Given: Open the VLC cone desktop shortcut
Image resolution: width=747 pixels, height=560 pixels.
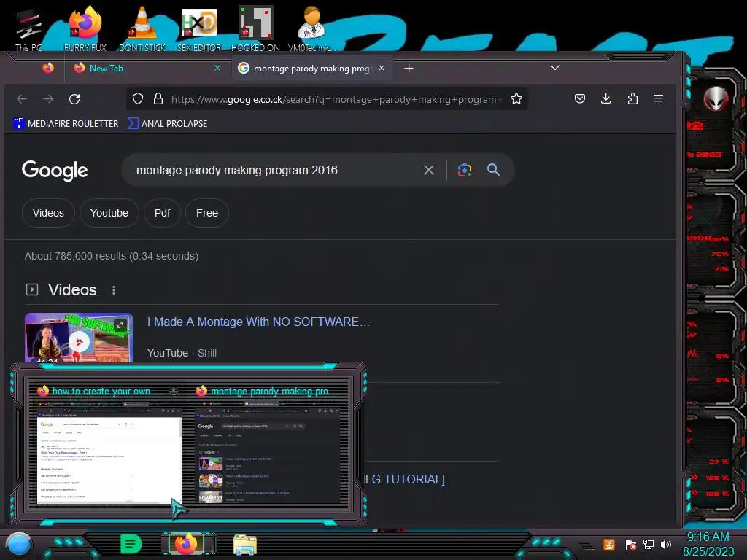Looking at the screenshot, I should point(142,29).
